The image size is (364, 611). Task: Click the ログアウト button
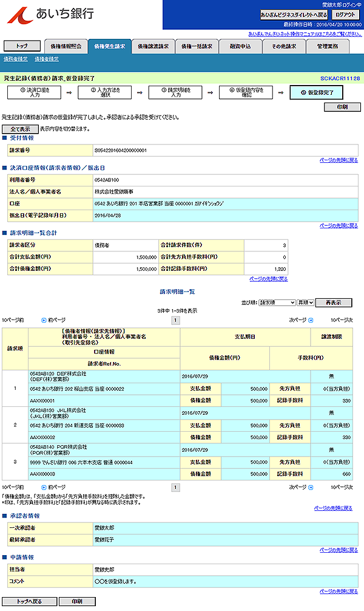tap(345, 15)
